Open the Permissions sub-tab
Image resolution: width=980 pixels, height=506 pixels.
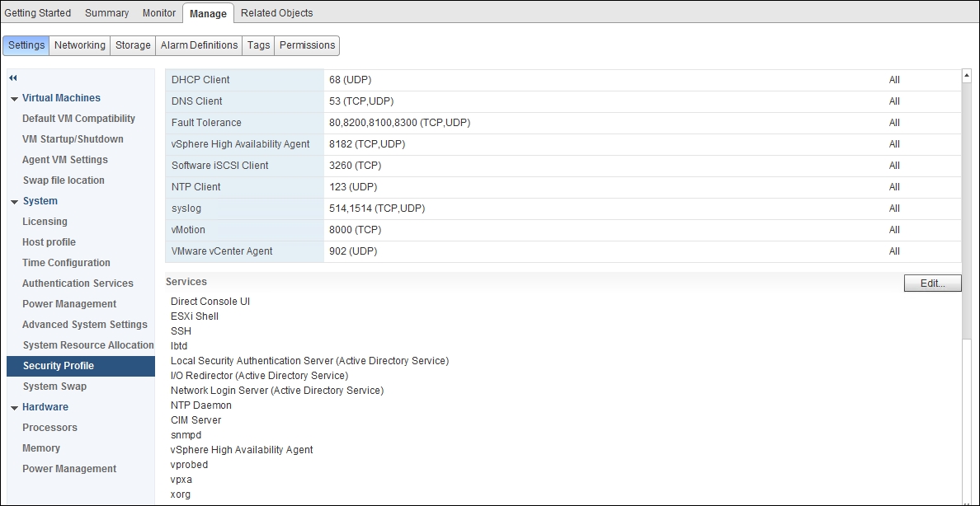[307, 45]
